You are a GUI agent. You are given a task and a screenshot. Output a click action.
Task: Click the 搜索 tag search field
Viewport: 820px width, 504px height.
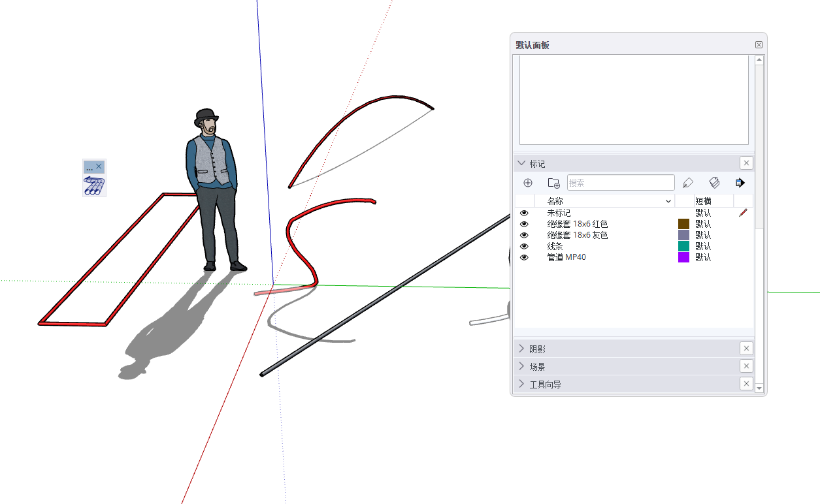point(620,183)
